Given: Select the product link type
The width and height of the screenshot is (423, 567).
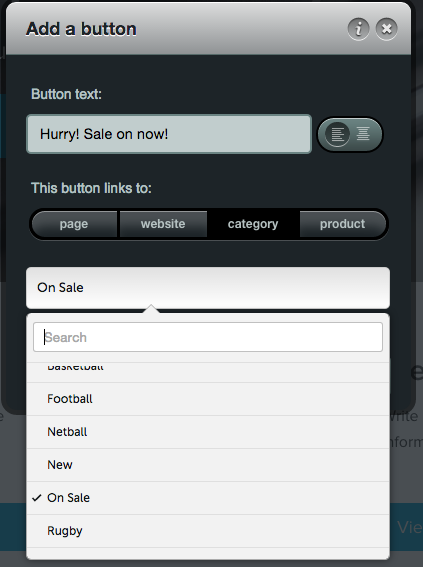Looking at the screenshot, I should pyautogui.click(x=342, y=224).
